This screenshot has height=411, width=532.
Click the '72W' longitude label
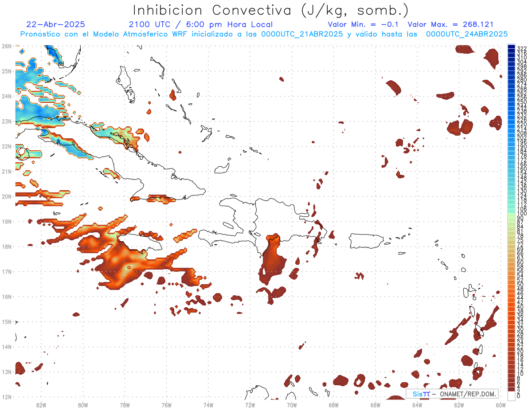[250, 405]
